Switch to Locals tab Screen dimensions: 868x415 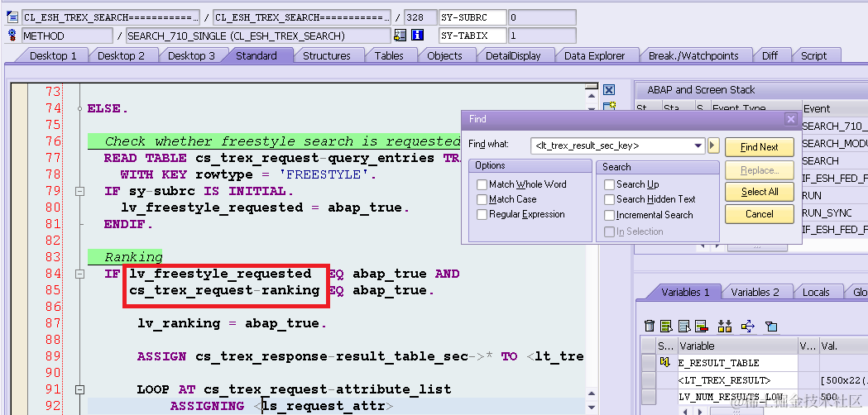pyautogui.click(x=815, y=292)
